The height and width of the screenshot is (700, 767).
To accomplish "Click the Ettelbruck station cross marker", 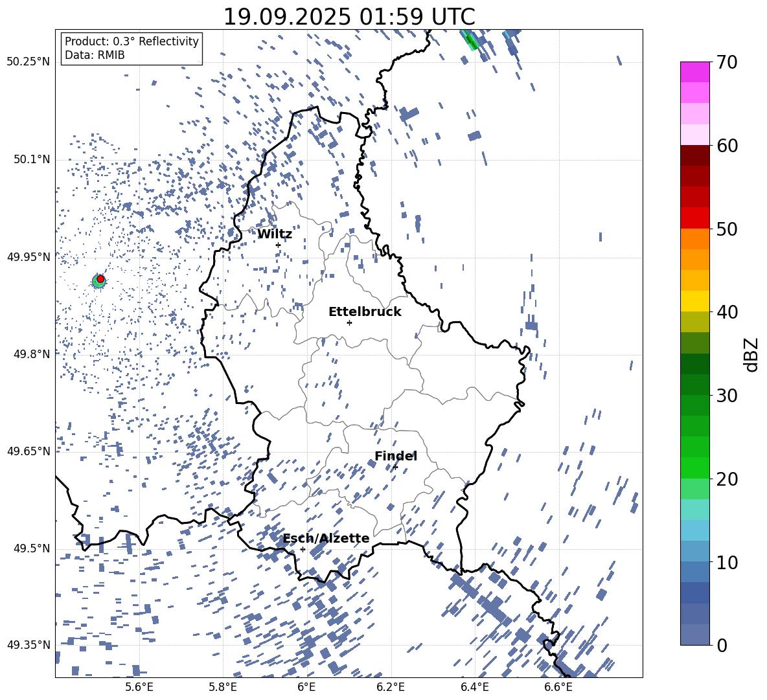I will pos(349,322).
